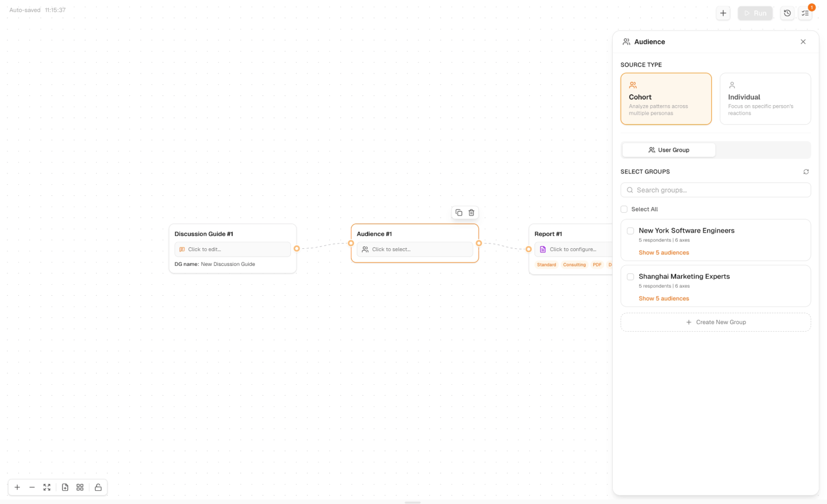Show 5 audiences under New York Software Engineers
This screenshot has width=827, height=504.
click(663, 252)
